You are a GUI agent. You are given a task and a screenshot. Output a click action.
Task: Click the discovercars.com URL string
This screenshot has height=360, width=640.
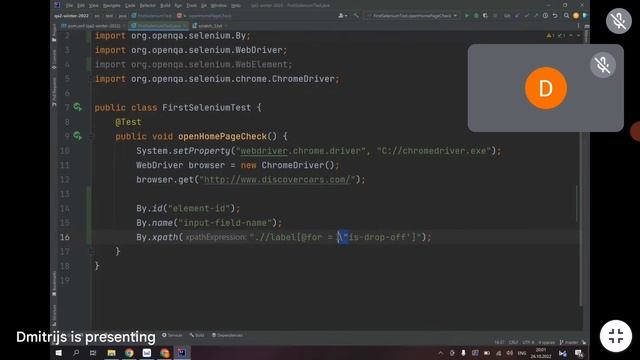[x=277, y=180]
